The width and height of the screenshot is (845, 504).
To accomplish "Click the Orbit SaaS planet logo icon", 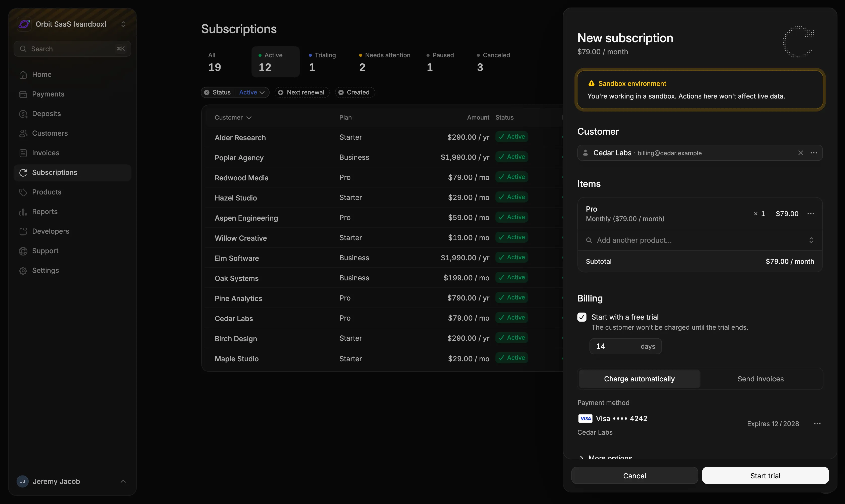I will 24,24.
